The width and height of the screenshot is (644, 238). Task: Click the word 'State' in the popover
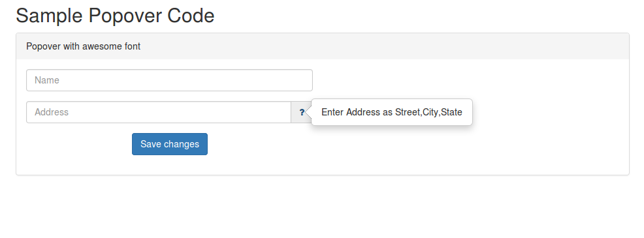[x=451, y=112]
